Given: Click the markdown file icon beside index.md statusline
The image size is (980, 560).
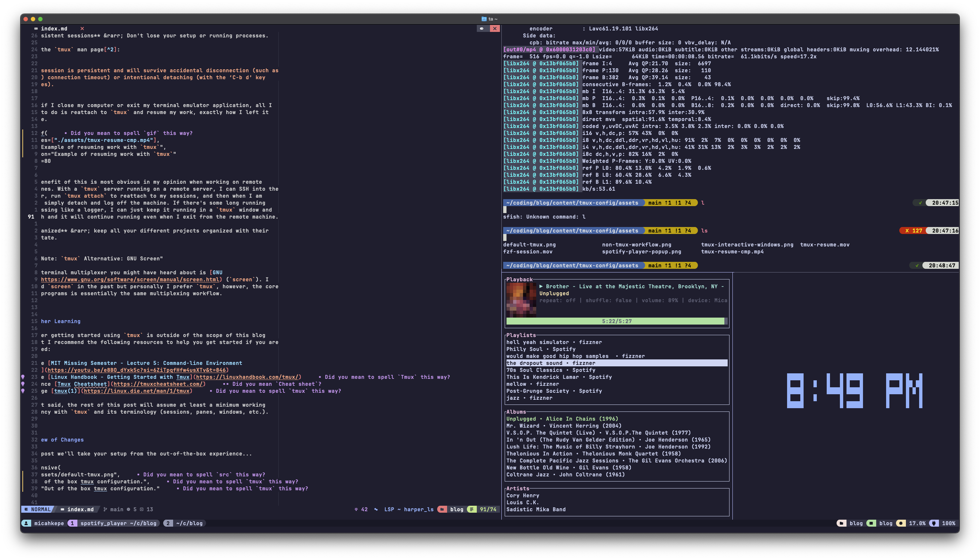Looking at the screenshot, I should coord(62,509).
